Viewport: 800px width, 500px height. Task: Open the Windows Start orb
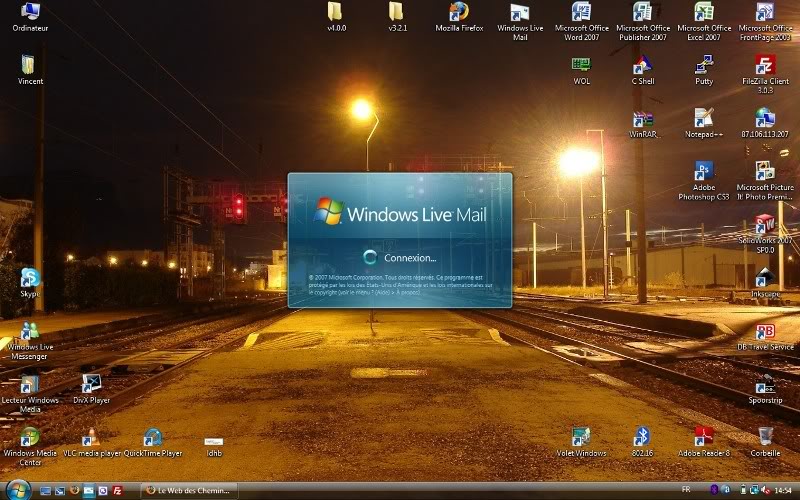(x=19, y=490)
